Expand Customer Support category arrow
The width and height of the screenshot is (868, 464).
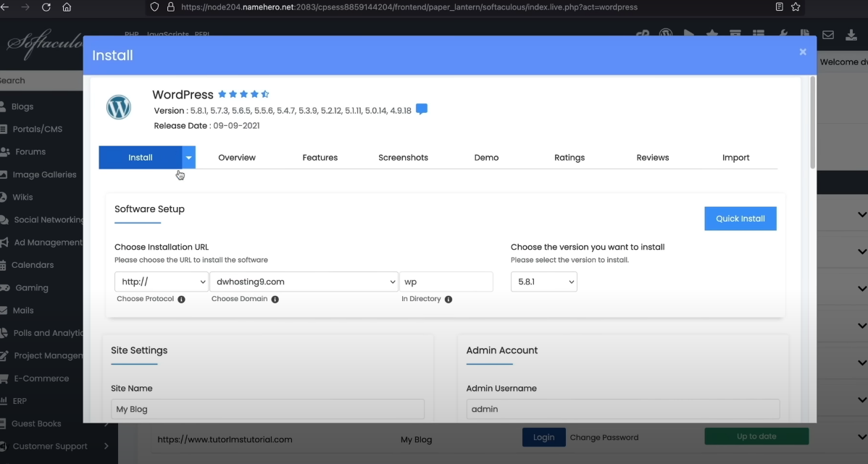pos(106,446)
